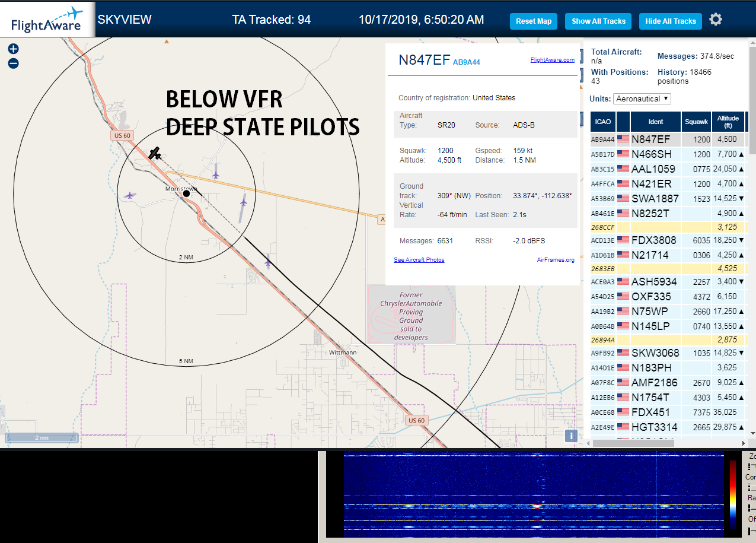Click the US flag in AAL1059 row
Viewport: 756px width, 543px height.
(x=623, y=169)
